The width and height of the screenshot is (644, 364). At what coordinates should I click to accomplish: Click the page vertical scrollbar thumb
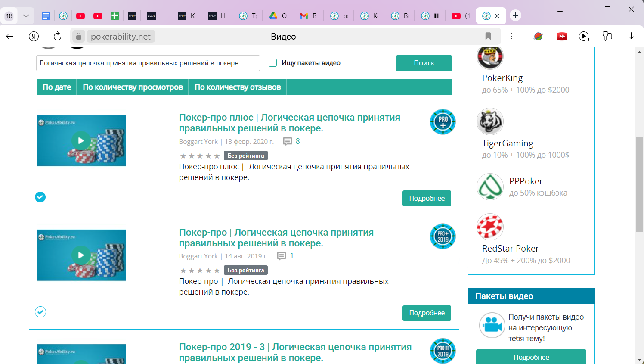(x=639, y=184)
